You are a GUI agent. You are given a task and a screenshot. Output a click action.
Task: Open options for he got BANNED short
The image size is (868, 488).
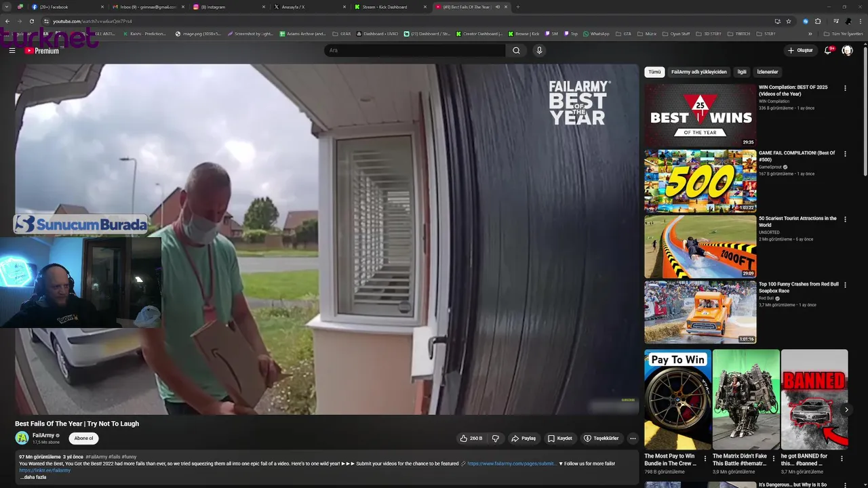coord(842,458)
